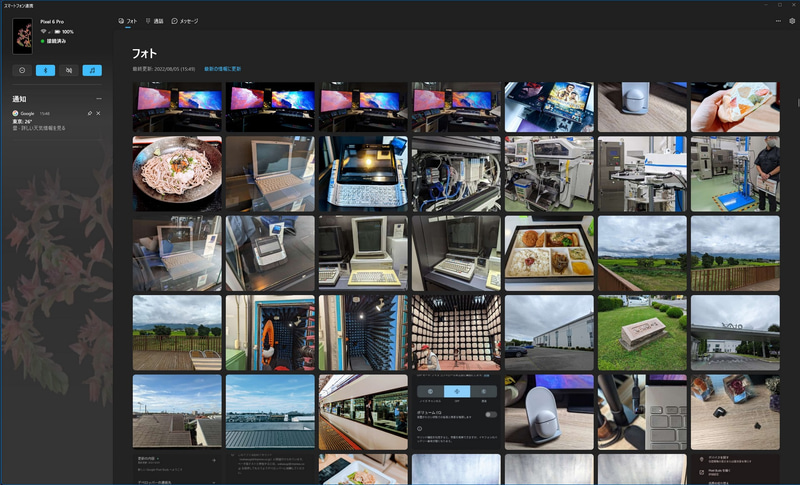This screenshot has width=800, height=485.
Task: Open the anechoic chamber doorway with orange figure photo
Action: coord(270,333)
